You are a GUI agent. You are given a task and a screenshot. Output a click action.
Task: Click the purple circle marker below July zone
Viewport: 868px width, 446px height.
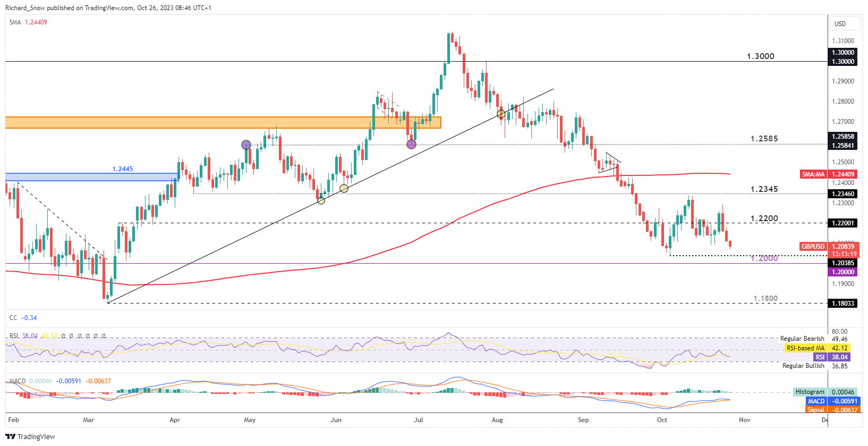coord(411,144)
